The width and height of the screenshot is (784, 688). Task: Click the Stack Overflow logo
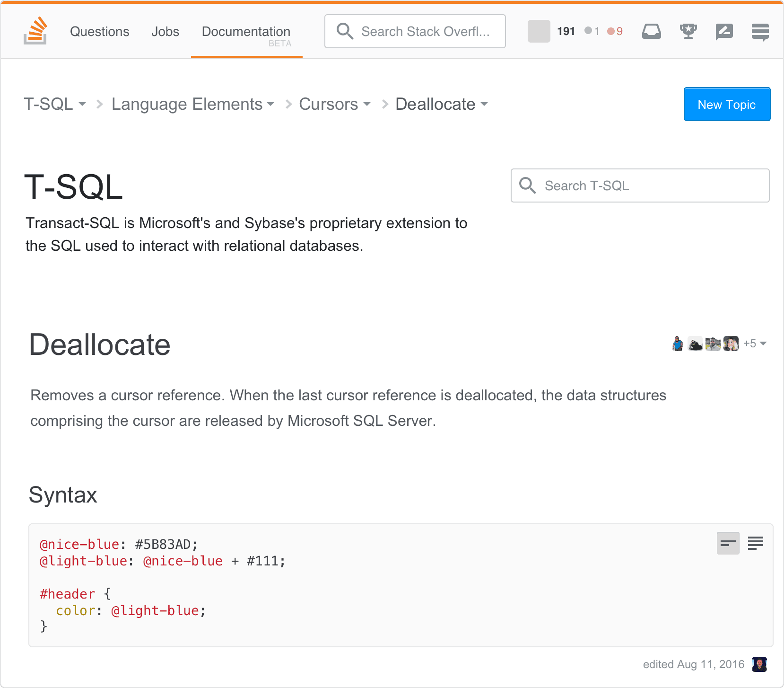pyautogui.click(x=35, y=30)
